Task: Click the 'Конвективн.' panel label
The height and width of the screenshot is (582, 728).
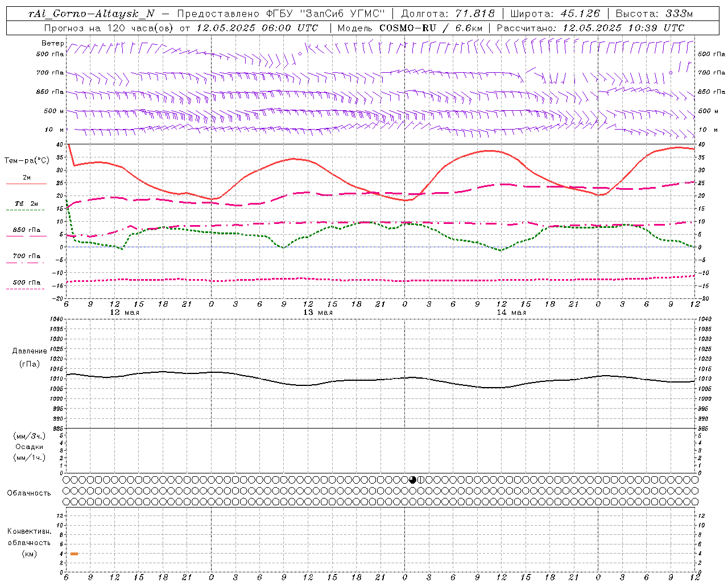Action: tap(30, 531)
